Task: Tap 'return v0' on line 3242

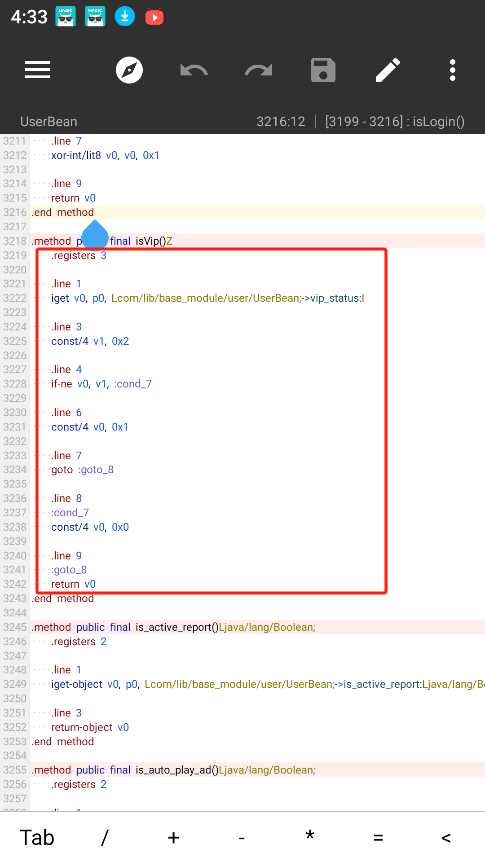Action: click(73, 584)
